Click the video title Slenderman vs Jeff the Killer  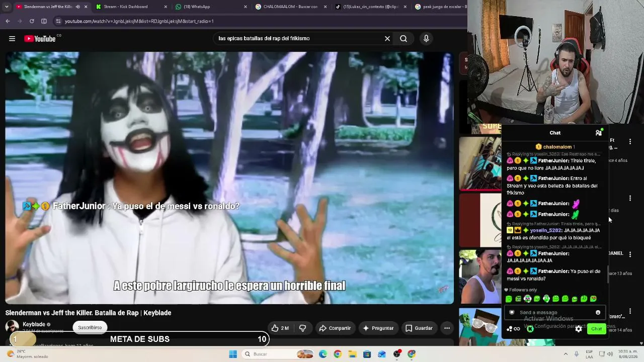point(88,313)
